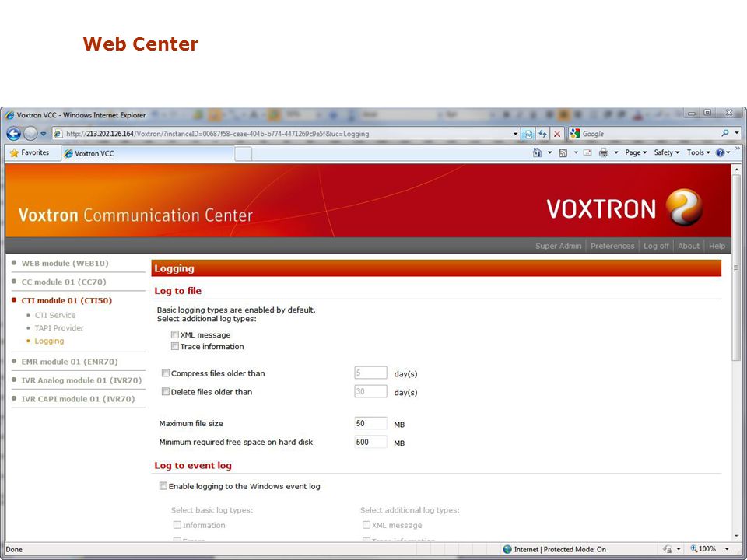
Task: Open a new blank tab
Action: (243, 154)
